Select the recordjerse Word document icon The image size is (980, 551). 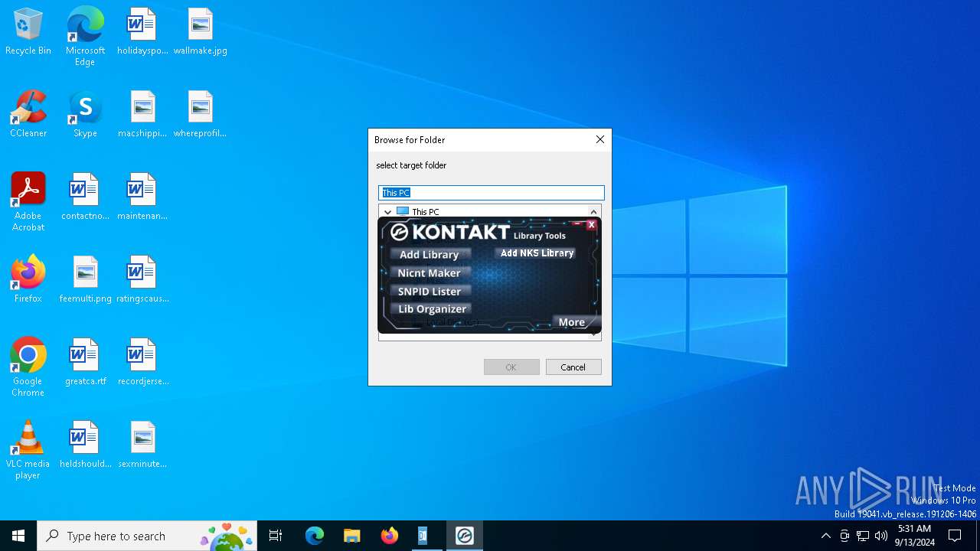(x=142, y=362)
